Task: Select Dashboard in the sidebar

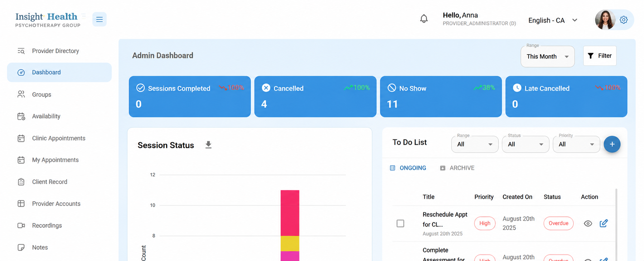Action: 59,73
